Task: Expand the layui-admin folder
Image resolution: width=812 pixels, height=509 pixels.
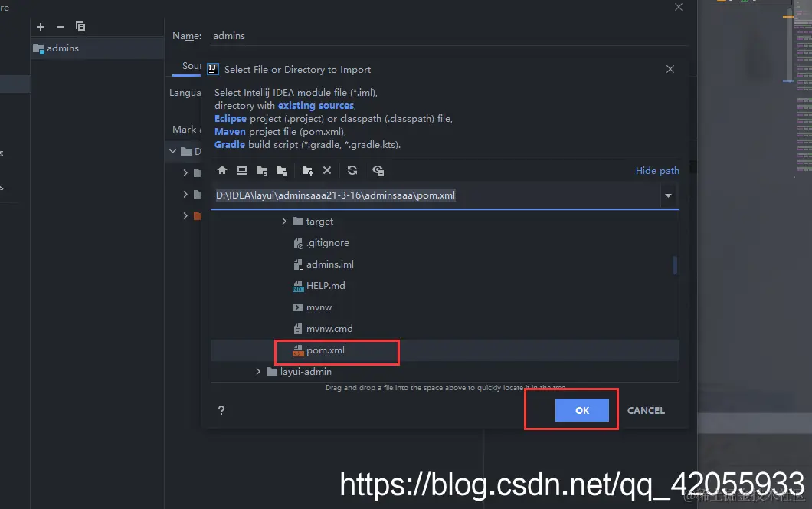Action: (258, 372)
